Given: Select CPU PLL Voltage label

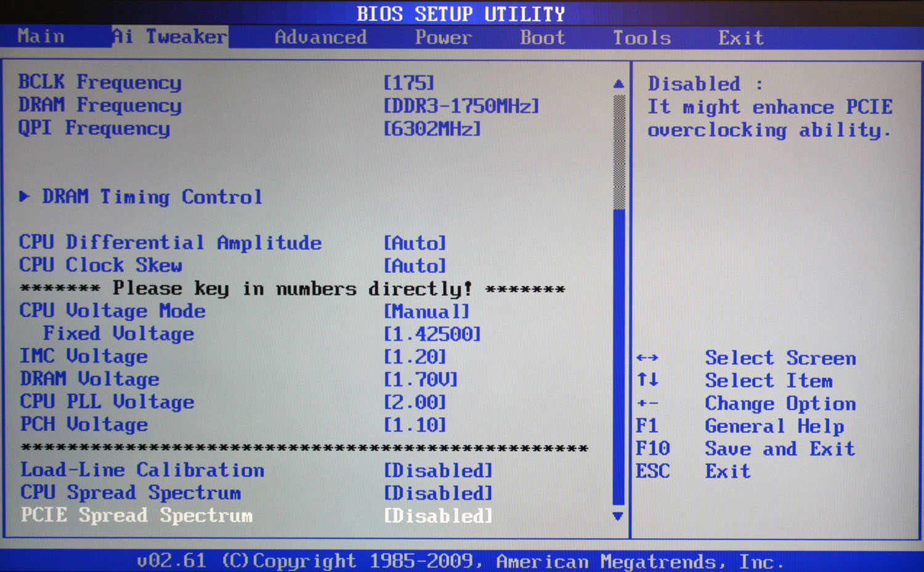Looking at the screenshot, I should click(107, 402).
